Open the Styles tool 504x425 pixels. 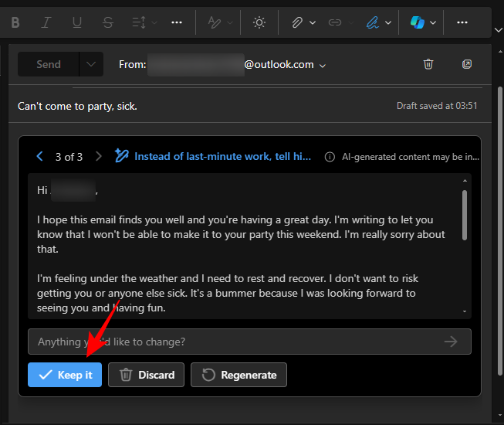tap(214, 22)
